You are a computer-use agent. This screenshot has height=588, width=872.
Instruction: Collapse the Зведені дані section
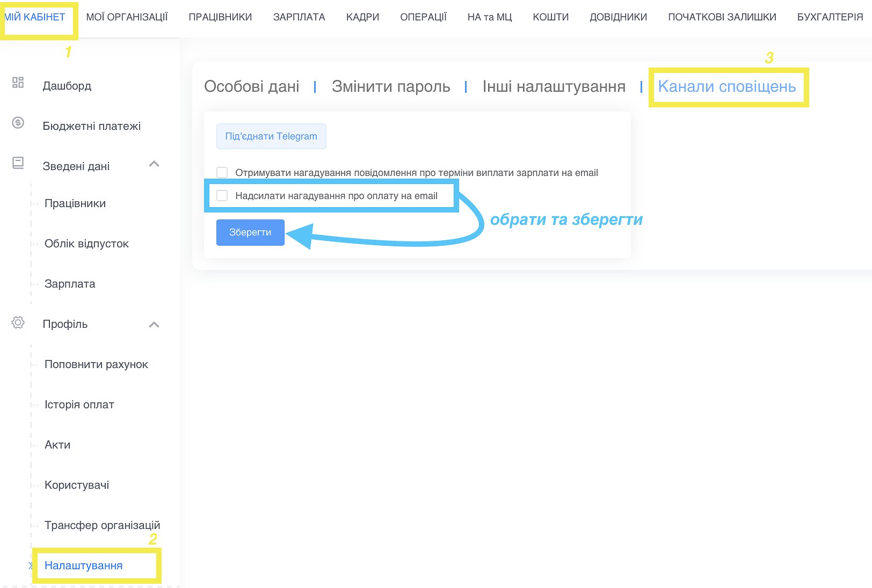[154, 164]
